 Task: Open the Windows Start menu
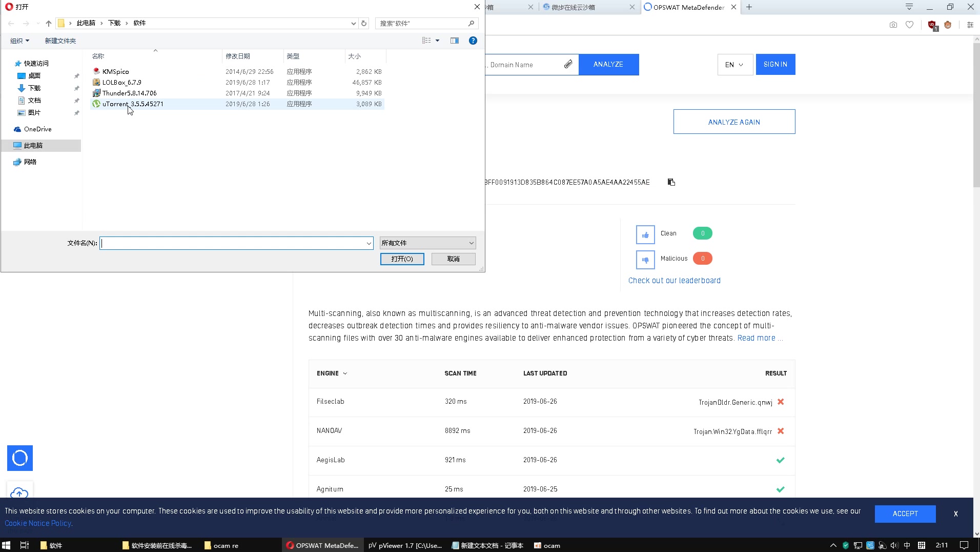point(6,545)
